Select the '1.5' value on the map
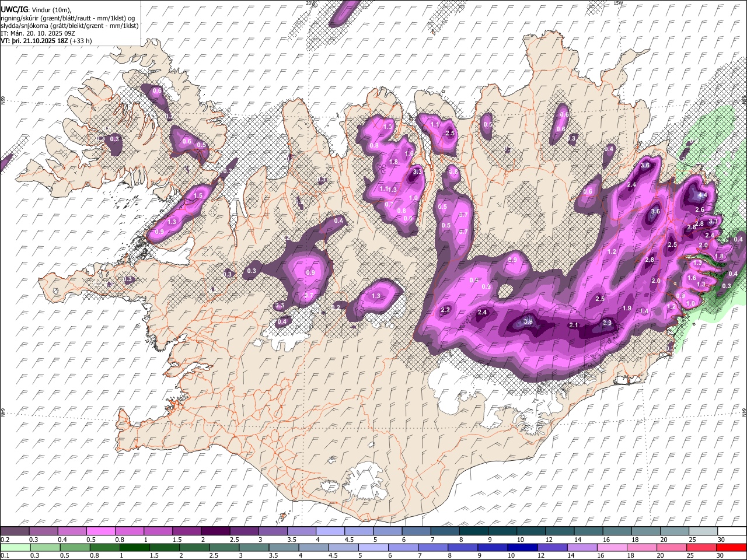The image size is (747, 560). [x=198, y=196]
